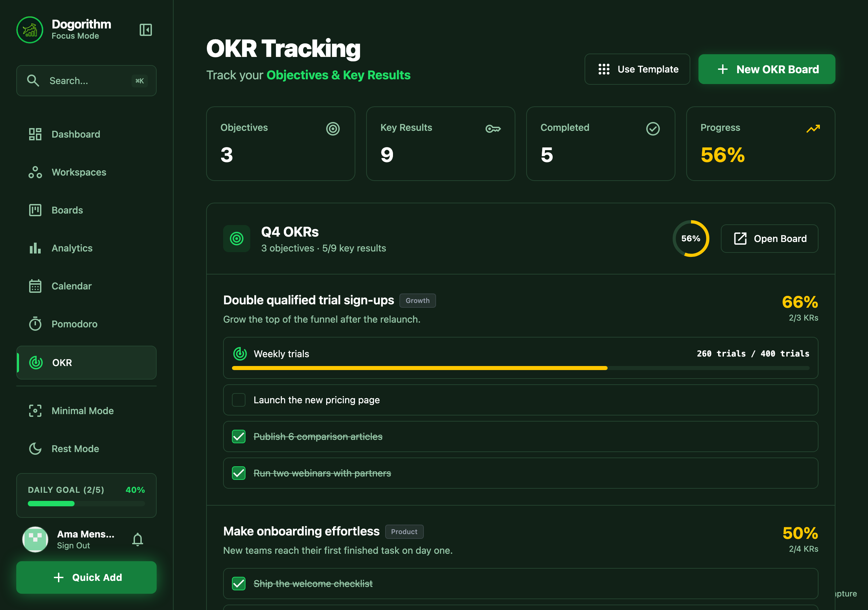Viewport: 868px width, 610px height.
Task: Click the Double qualified trial sign-ups heading
Action: [309, 300]
